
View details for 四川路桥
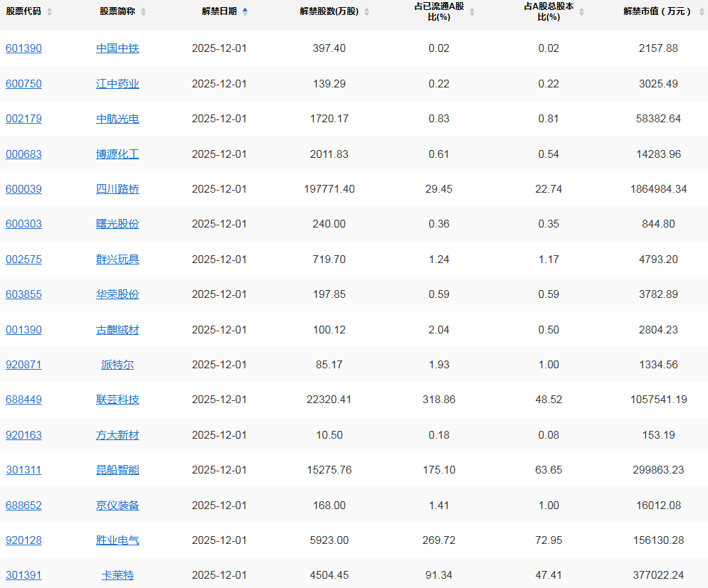point(117,189)
